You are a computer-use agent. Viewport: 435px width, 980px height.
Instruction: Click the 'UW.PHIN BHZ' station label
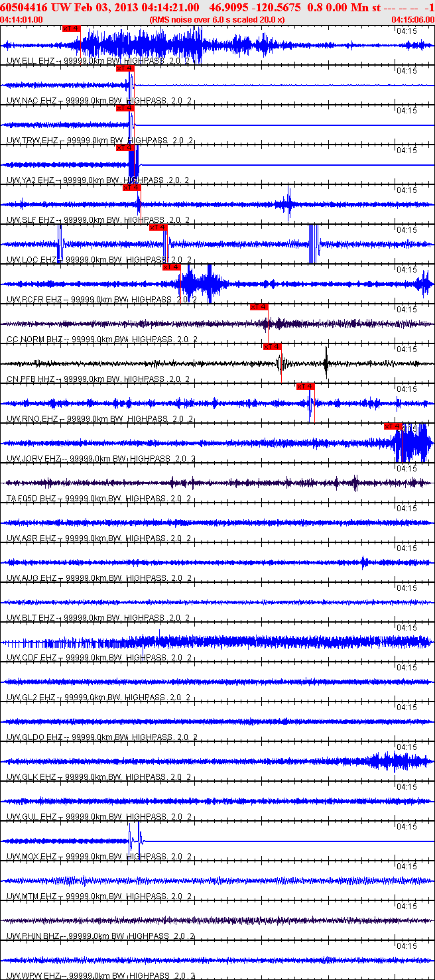[33, 936]
